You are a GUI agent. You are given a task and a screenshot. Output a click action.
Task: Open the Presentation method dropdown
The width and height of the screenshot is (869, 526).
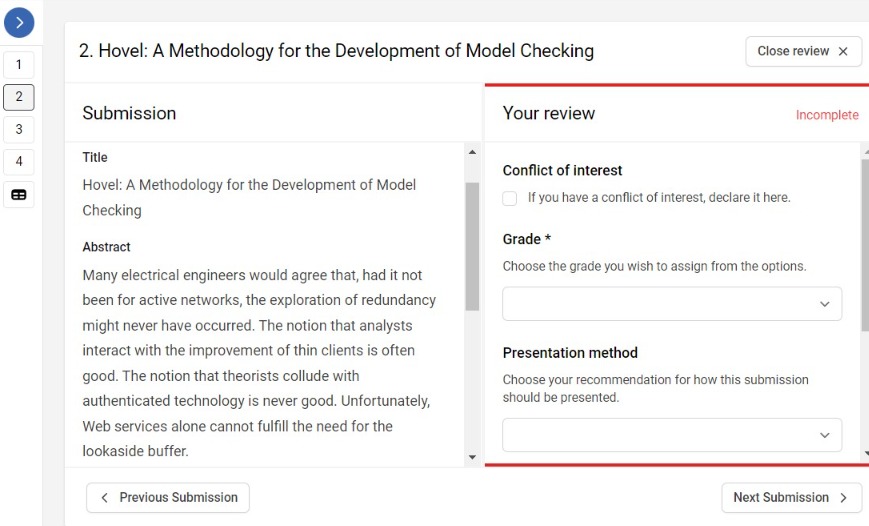point(672,435)
